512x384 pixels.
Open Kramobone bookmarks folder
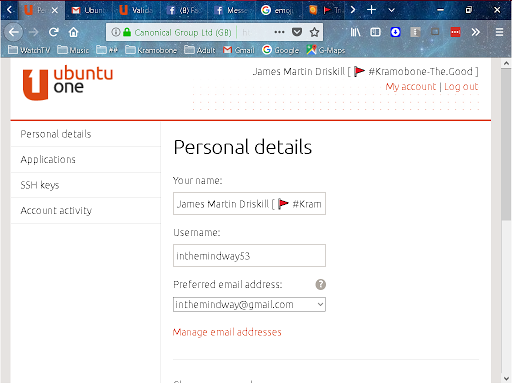(x=151, y=50)
